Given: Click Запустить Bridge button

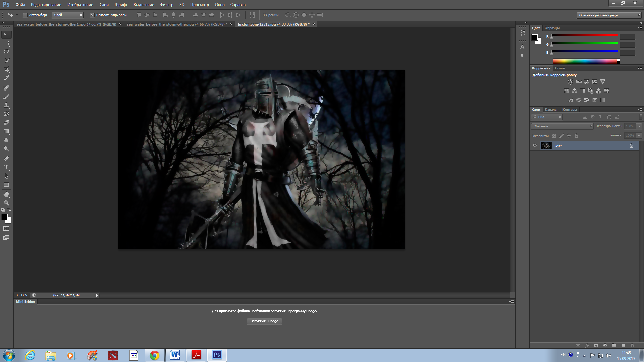Looking at the screenshot, I should point(264,321).
